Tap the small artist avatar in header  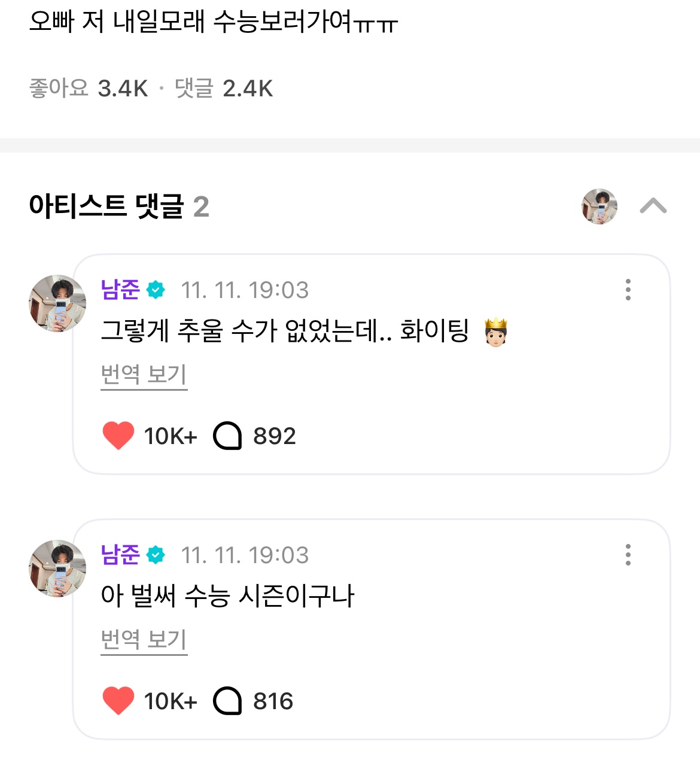pos(599,206)
